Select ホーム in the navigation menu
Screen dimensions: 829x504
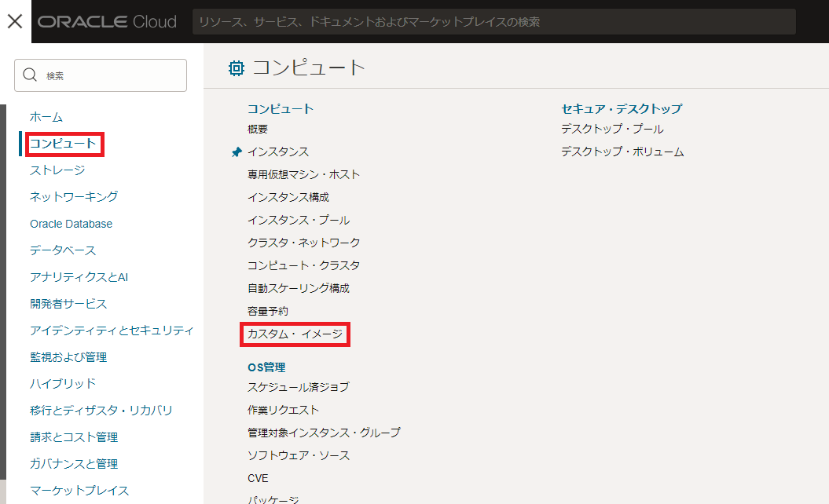coord(46,117)
